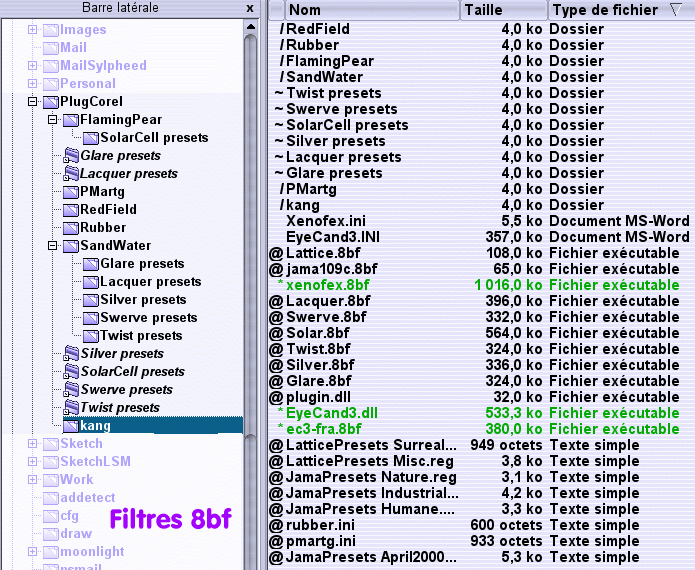Close the Barre latérale sidebar

[250, 8]
